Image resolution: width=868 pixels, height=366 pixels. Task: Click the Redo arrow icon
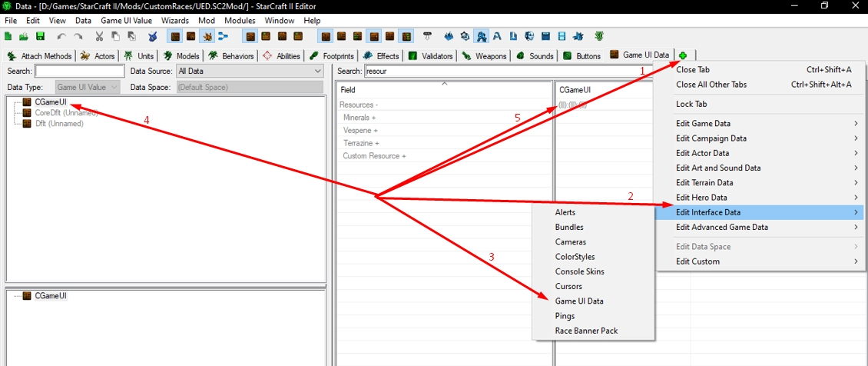pos(78,37)
